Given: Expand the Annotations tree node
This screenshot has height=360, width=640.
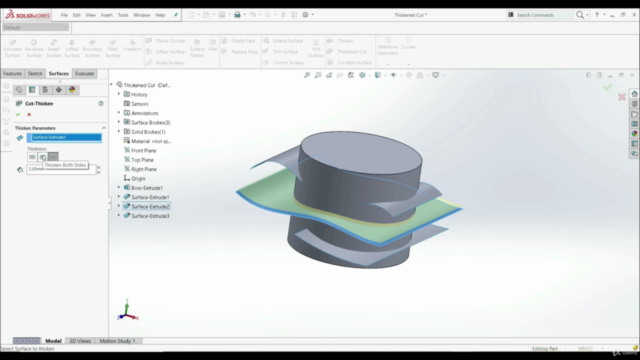Looking at the screenshot, I should pyautogui.click(x=119, y=113).
